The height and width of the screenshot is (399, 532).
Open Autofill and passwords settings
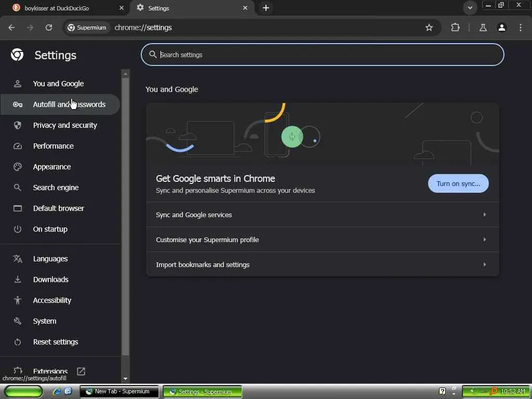(60, 104)
